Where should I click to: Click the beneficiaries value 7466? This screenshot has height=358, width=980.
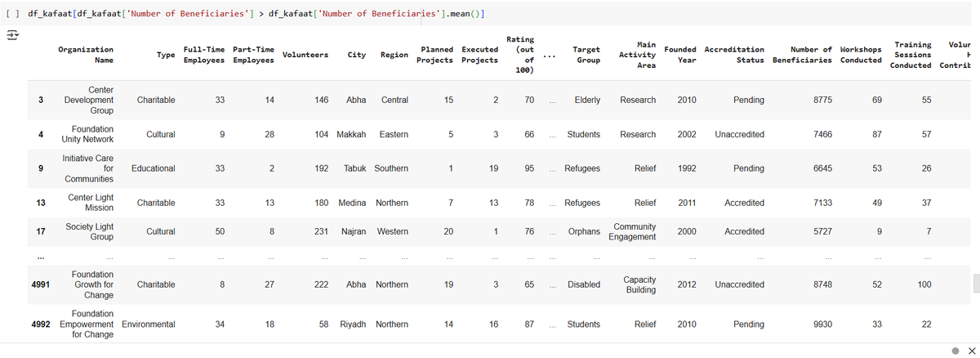coord(823,134)
